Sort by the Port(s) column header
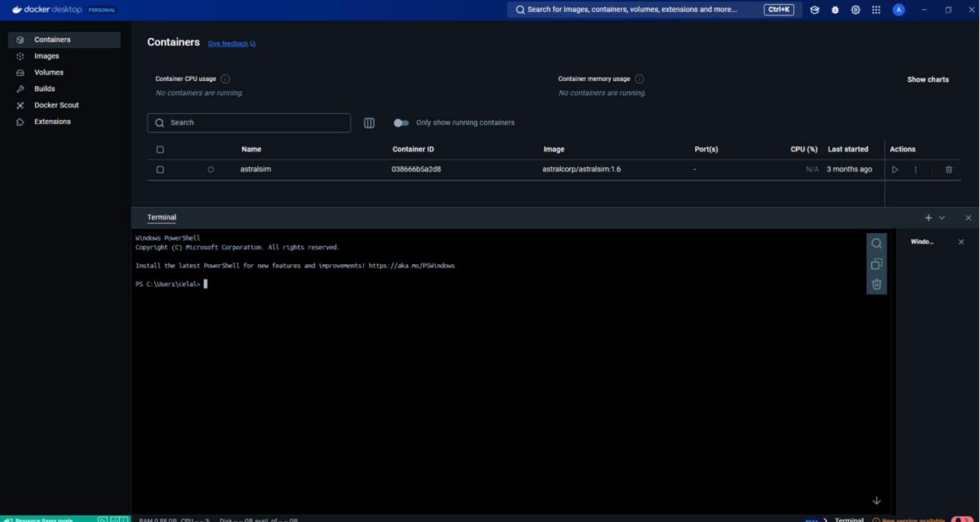 click(706, 150)
